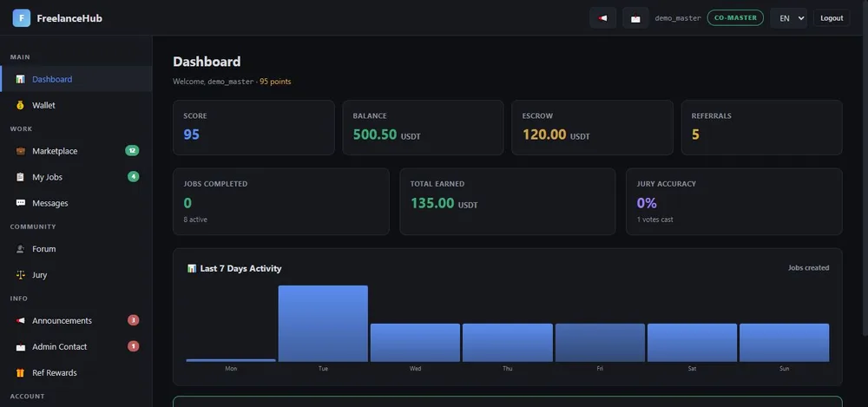
Task: Open Admin Contact page
Action: [76, 346]
